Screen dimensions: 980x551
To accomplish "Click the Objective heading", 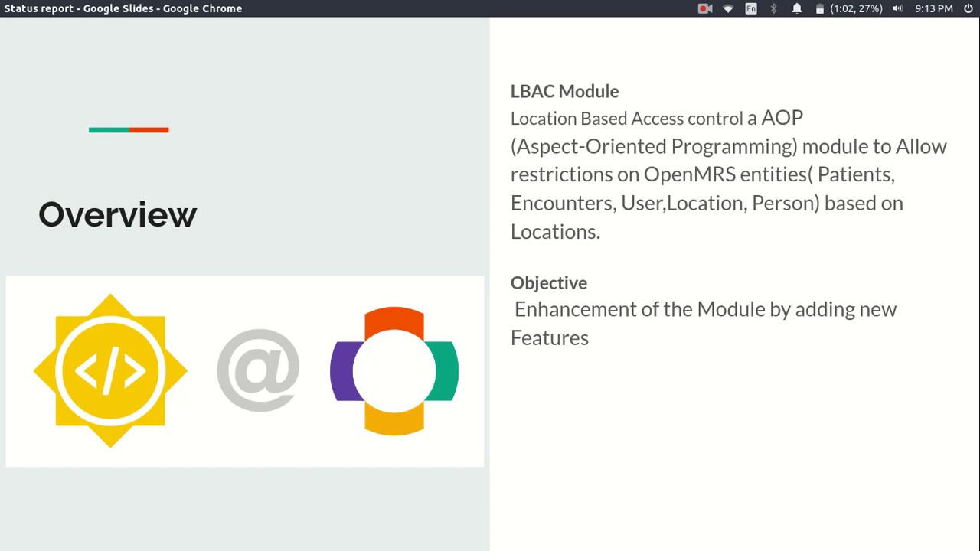I will coord(549,282).
